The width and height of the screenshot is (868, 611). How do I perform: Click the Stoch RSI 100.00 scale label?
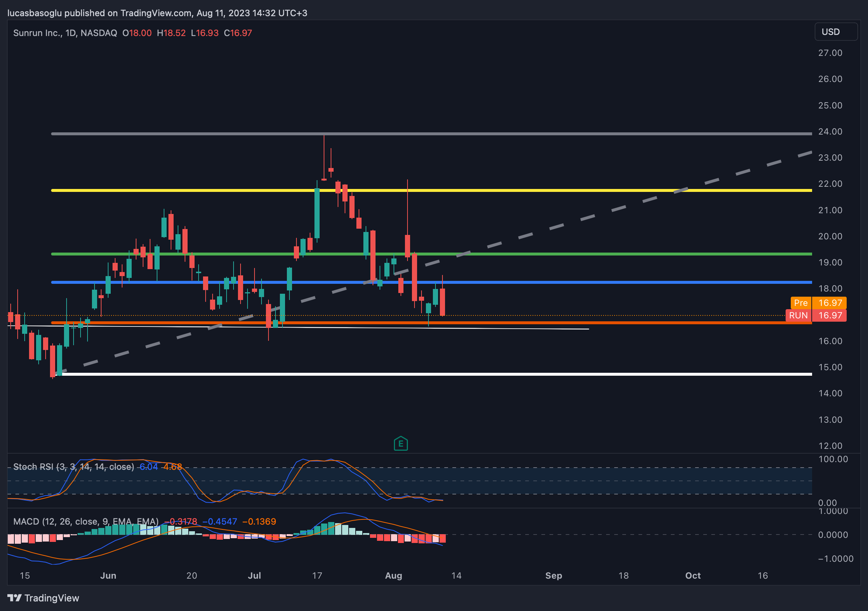(833, 459)
